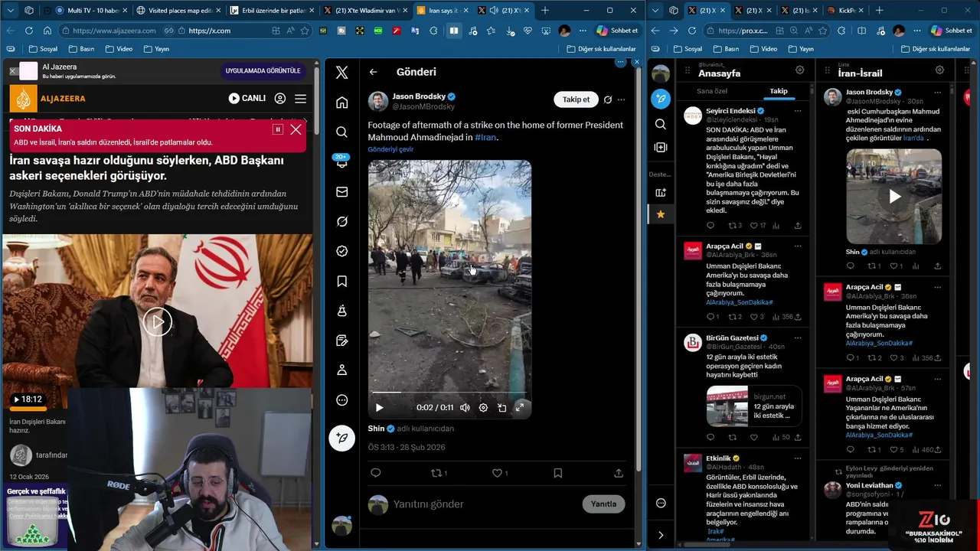Open the More circle menu in X sidebar

[x=342, y=400]
